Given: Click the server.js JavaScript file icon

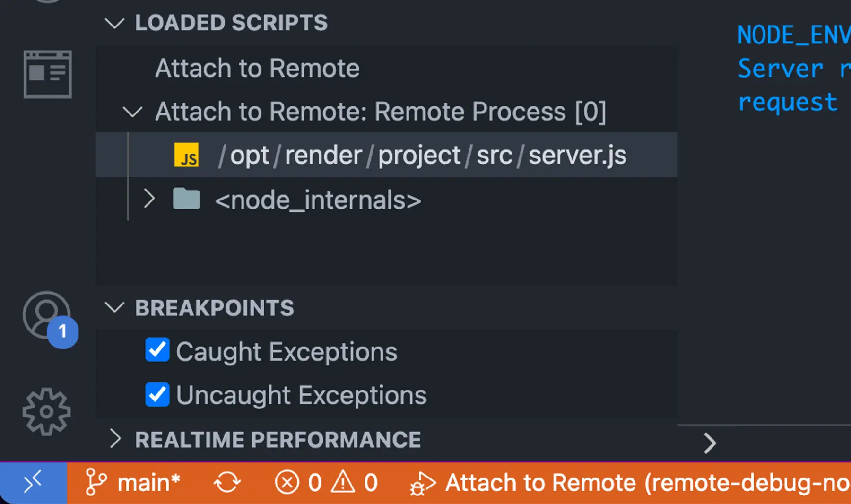Looking at the screenshot, I should (x=186, y=155).
